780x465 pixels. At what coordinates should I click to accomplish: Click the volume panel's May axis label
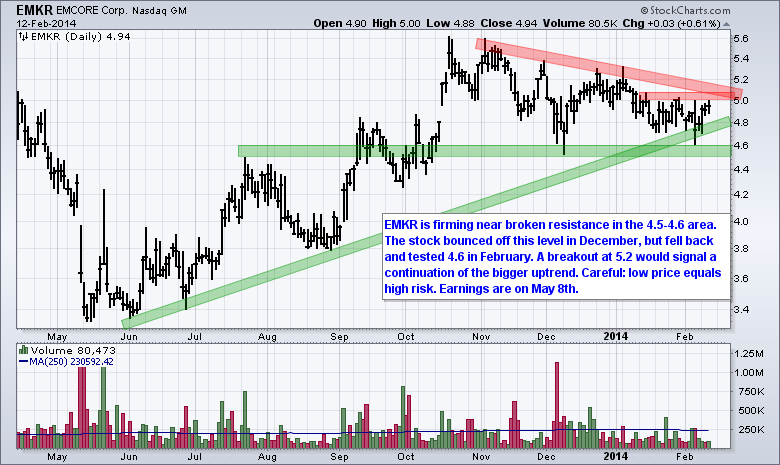[x=57, y=456]
